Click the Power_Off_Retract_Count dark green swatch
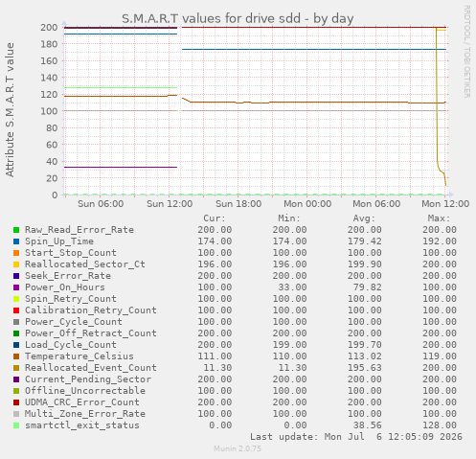This screenshot has height=459, width=476. click(x=16, y=333)
